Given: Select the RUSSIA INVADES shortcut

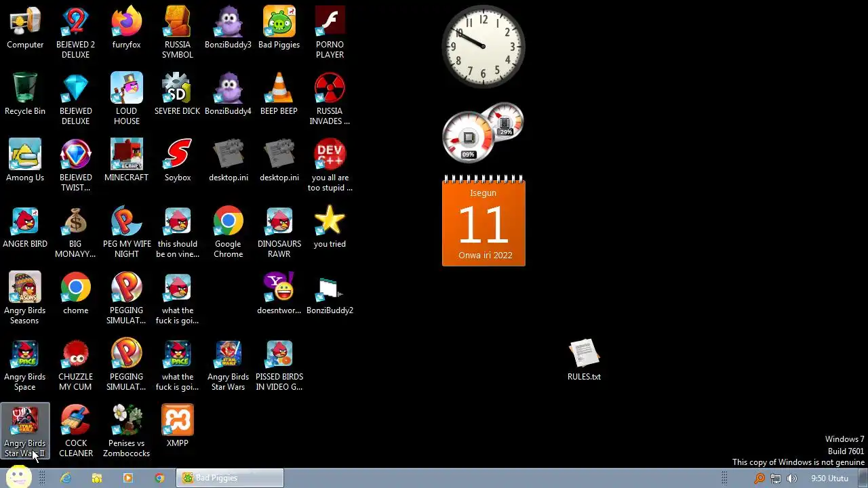Looking at the screenshot, I should click(330, 99).
